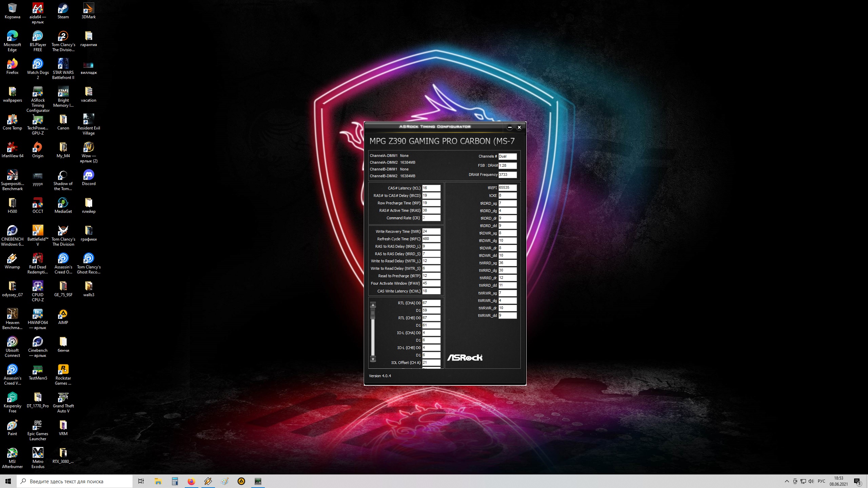Launch the HWiNFO64 shortcut
The width and height of the screenshot is (868, 488).
[x=38, y=314]
